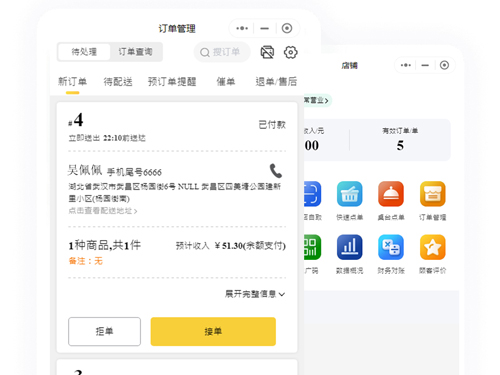Open 订单管理 icon in store window
Viewport: 500px width, 375px height.
coord(432,194)
